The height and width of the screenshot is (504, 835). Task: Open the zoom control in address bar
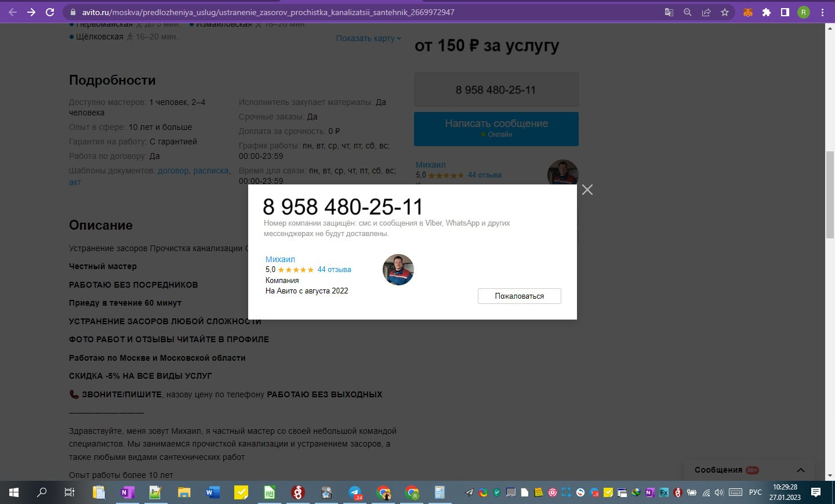pos(688,12)
